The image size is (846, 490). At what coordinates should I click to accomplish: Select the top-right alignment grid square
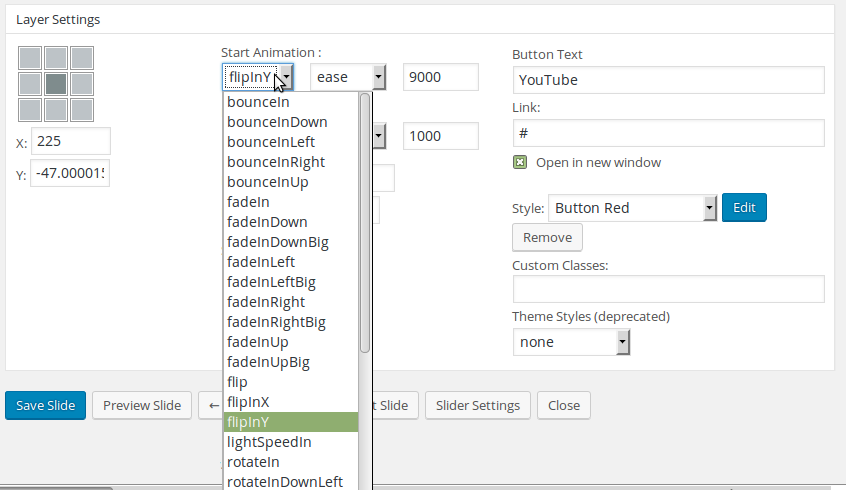[82, 58]
